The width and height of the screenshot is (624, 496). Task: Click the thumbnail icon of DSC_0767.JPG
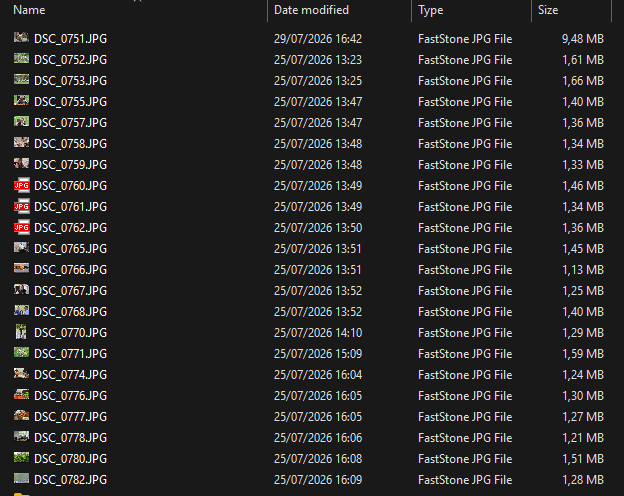click(x=21, y=289)
